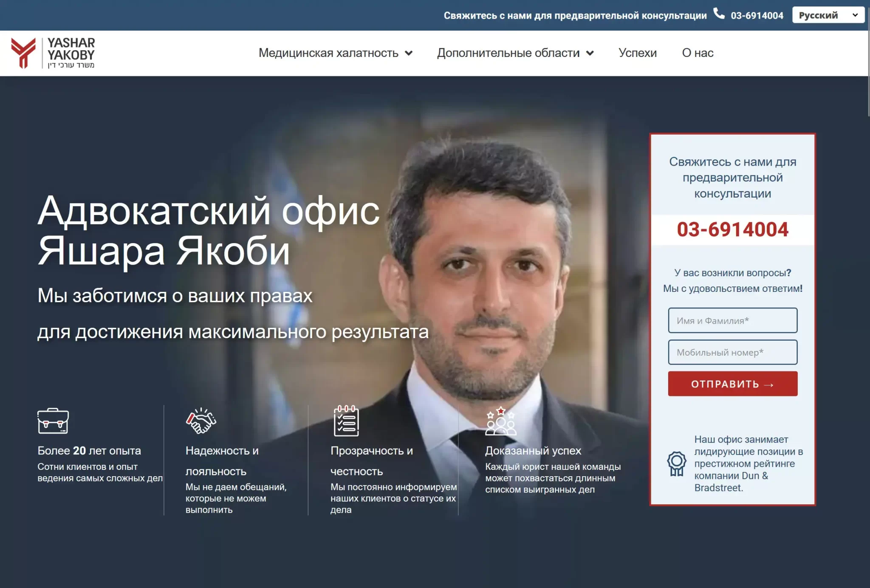Click the team stars proven success icon
Viewport: 870px width, 588px height.
tap(501, 421)
